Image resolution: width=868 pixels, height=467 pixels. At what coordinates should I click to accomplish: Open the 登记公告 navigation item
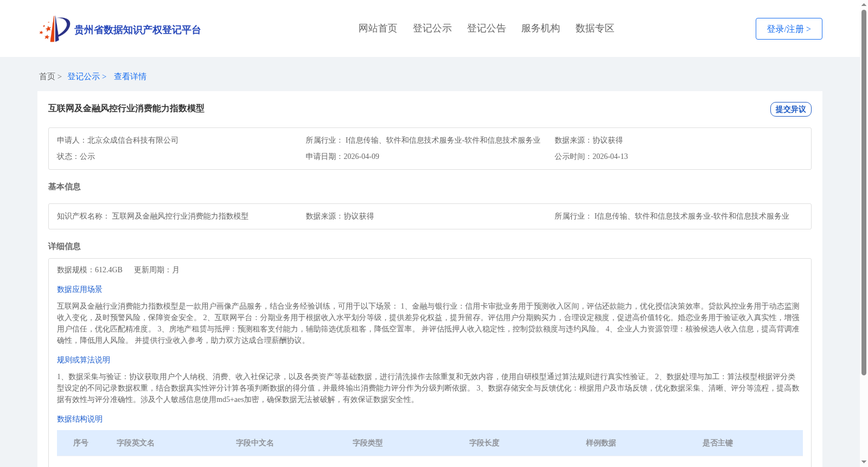(x=486, y=28)
